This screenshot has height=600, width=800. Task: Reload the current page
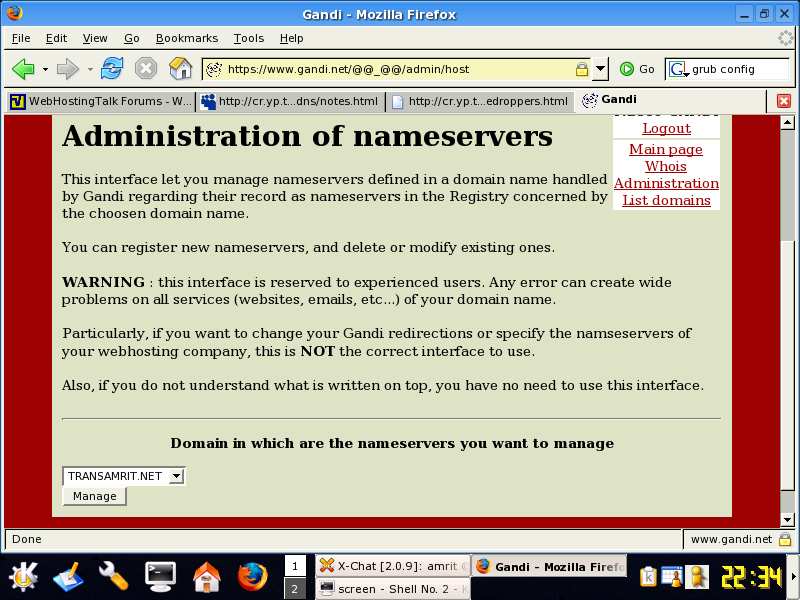(x=112, y=69)
